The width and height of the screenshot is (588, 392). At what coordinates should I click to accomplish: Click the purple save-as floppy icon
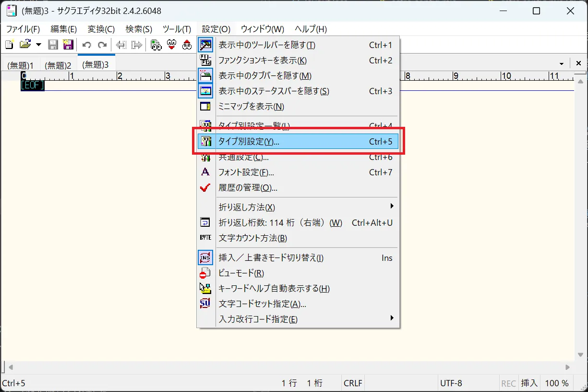[x=68, y=45]
